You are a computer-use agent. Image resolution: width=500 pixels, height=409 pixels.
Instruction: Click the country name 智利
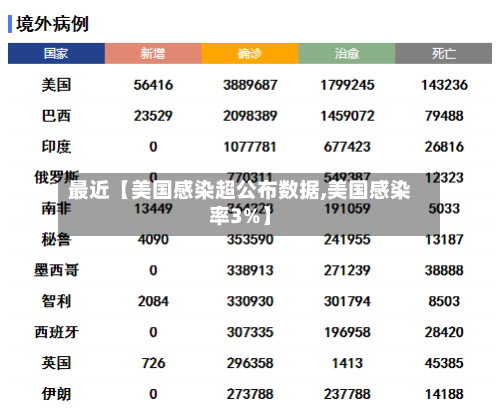(x=56, y=301)
